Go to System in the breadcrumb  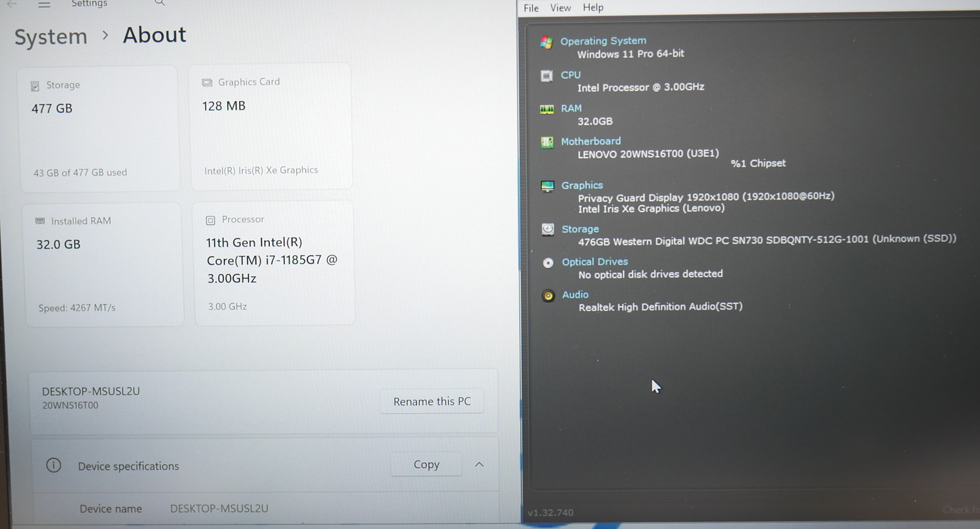[51, 37]
